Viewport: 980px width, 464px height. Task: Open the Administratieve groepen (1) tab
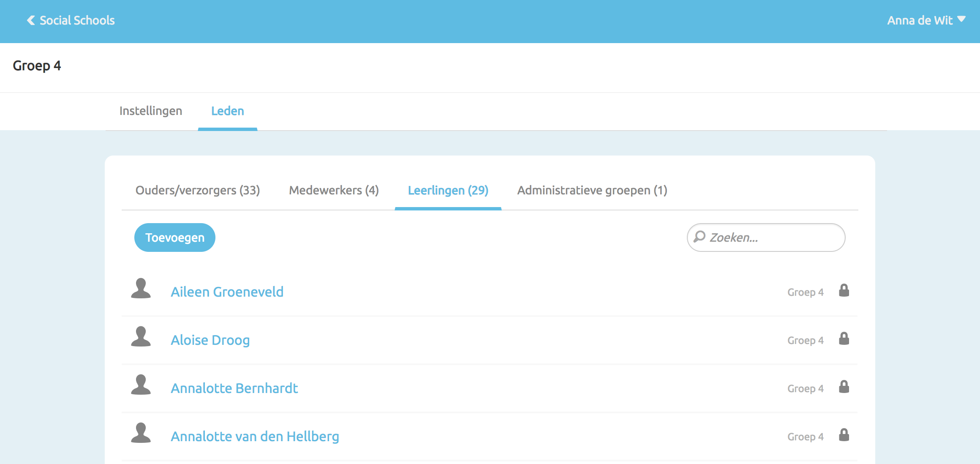(x=592, y=190)
